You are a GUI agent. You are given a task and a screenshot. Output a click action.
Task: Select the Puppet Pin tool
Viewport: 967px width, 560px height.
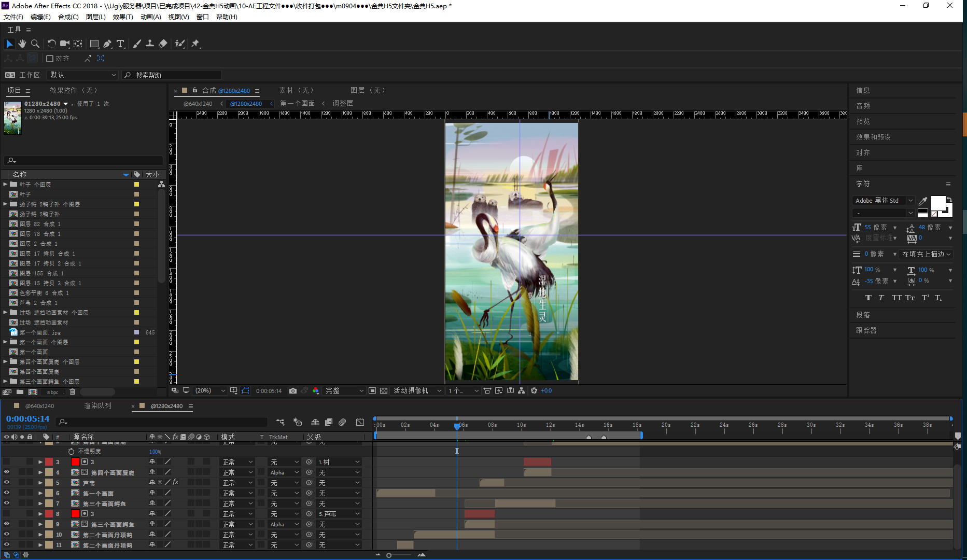click(x=195, y=44)
